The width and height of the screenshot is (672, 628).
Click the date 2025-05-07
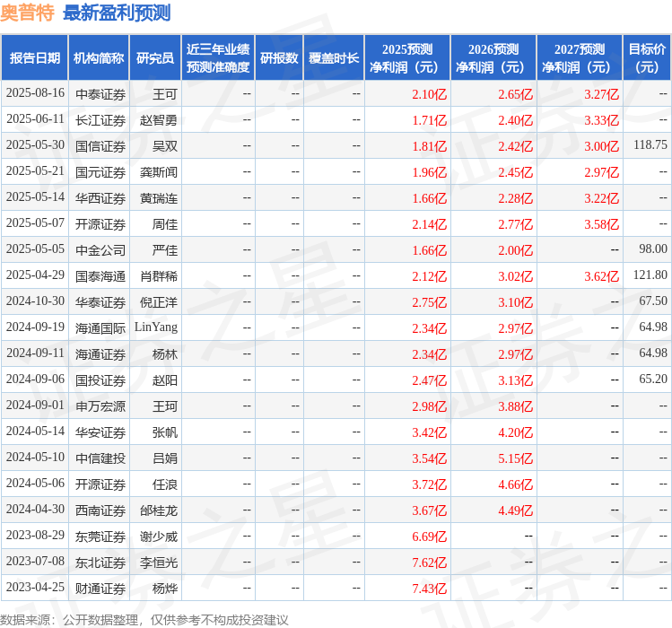point(35,222)
